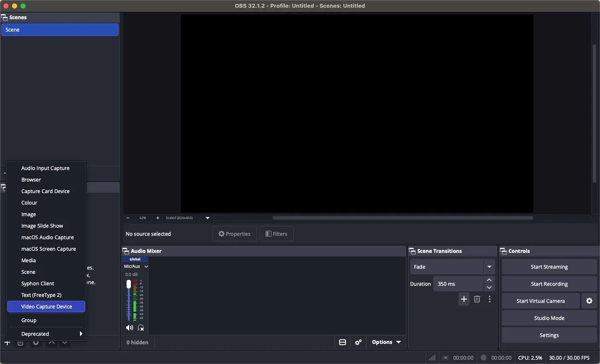Click Scenes dock panel icon

(4, 18)
